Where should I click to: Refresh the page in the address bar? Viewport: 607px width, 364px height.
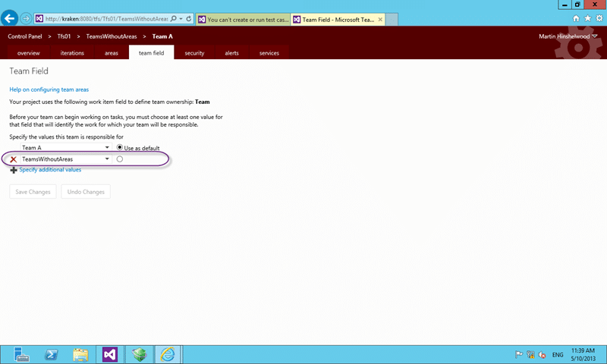pyautogui.click(x=189, y=18)
